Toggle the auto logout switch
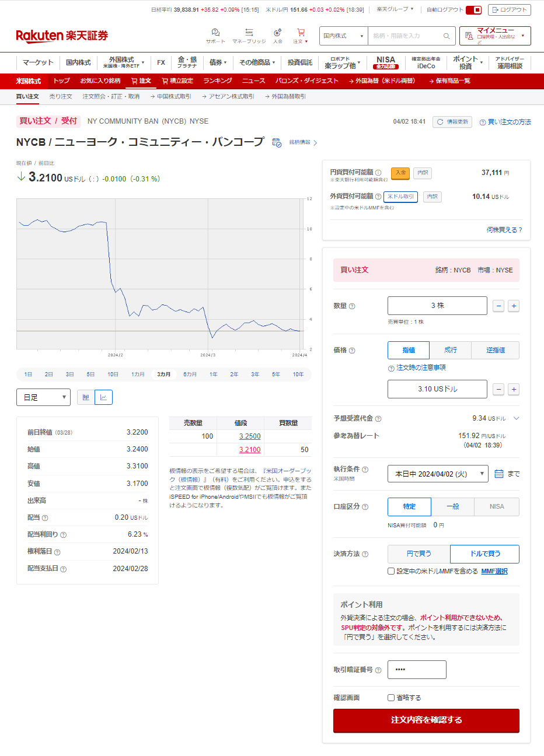Image resolution: width=544 pixels, height=756 pixels. coord(474,10)
